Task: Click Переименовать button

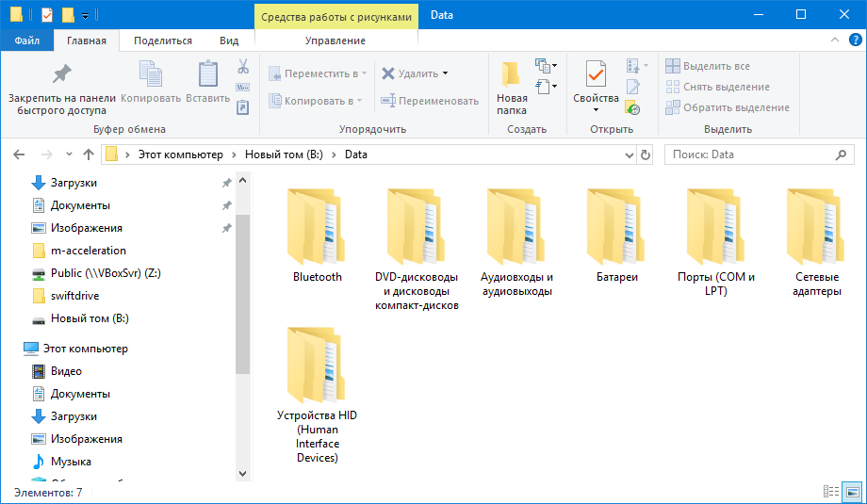Action: tap(430, 101)
